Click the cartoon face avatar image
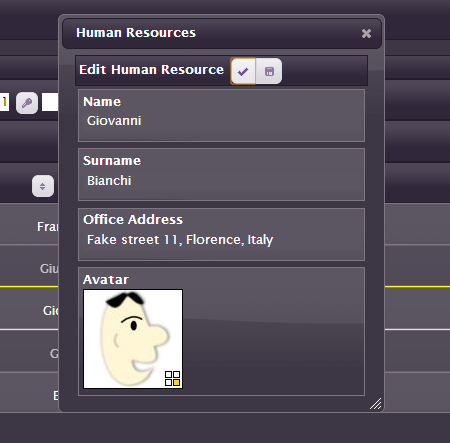 [x=133, y=339]
